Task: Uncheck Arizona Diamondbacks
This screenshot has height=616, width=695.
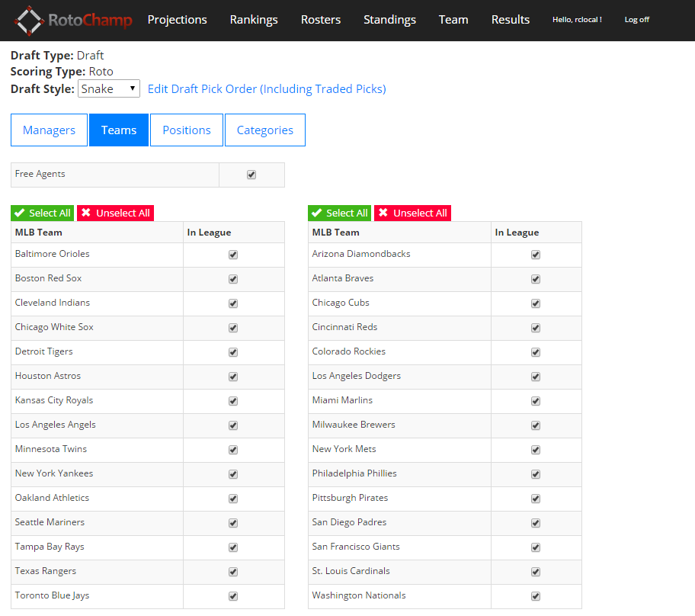Action: (536, 255)
